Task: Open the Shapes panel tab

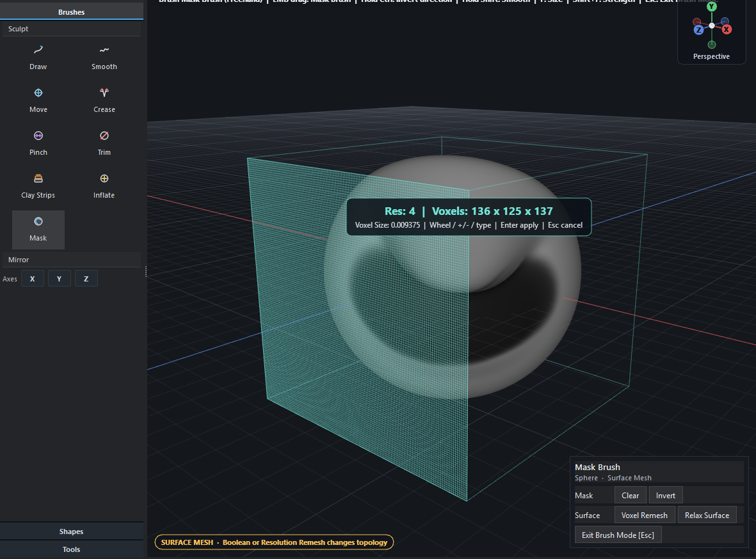Action: click(71, 531)
